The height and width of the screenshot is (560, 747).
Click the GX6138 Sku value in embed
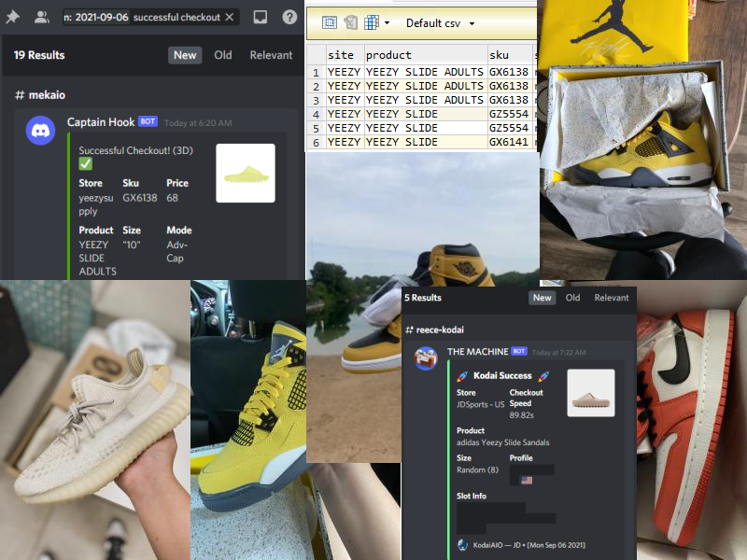click(139, 198)
